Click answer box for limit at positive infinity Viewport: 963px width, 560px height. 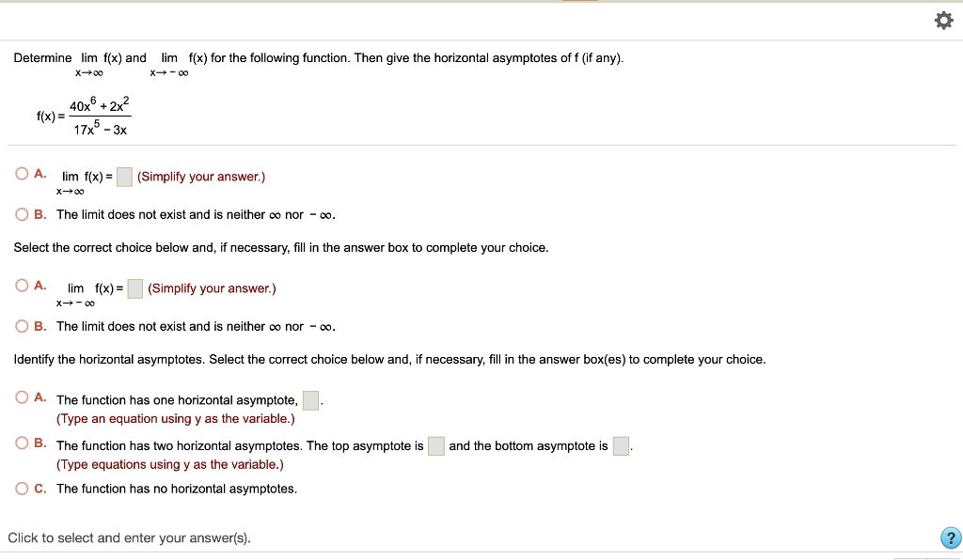point(125,178)
